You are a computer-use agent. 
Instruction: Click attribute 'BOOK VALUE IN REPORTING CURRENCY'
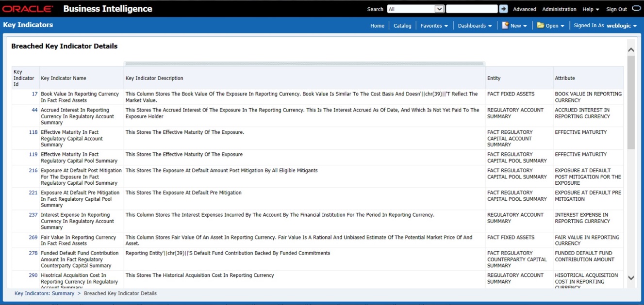tap(588, 97)
